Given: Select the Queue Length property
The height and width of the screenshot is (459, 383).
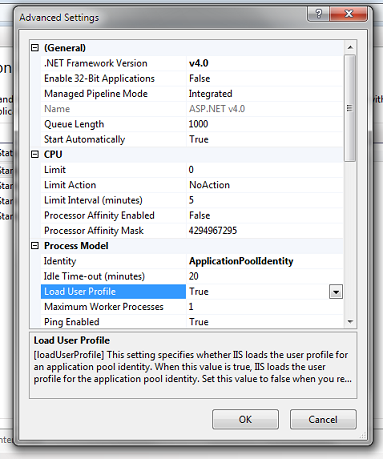Looking at the screenshot, I should tap(113, 124).
